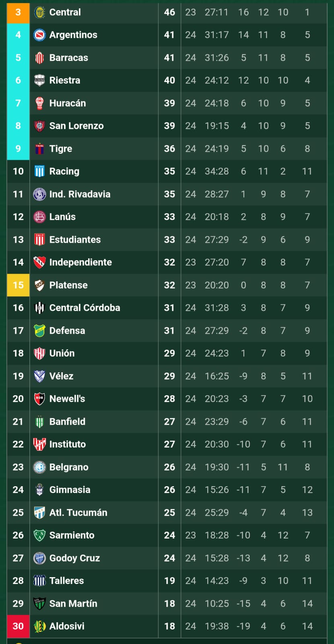Open the Estudiantes team page

click(75, 240)
